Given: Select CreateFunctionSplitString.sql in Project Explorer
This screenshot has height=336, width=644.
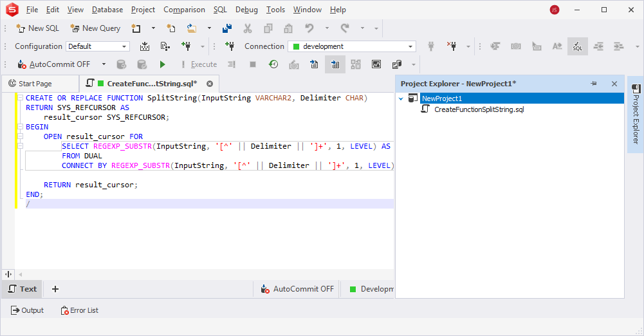Looking at the screenshot, I should click(479, 109).
